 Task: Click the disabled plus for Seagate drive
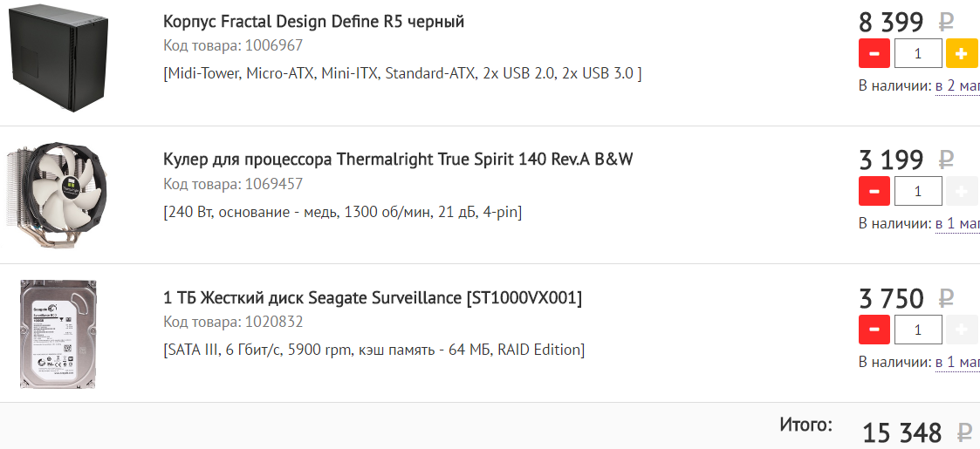point(962,330)
